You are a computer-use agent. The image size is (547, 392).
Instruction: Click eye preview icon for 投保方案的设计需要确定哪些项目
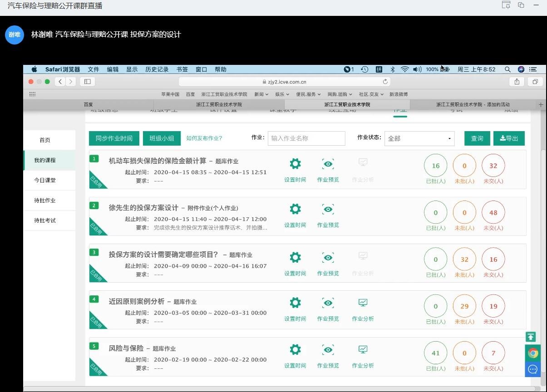tap(328, 258)
